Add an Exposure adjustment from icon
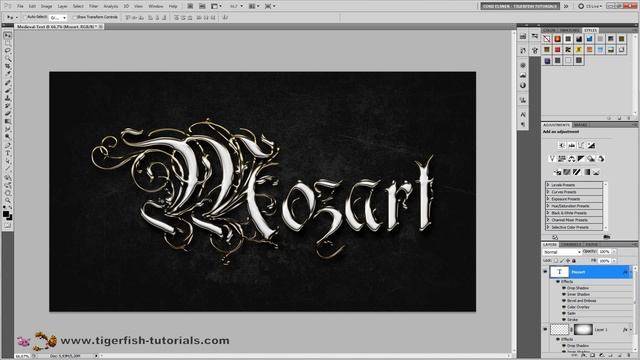 coord(591,146)
